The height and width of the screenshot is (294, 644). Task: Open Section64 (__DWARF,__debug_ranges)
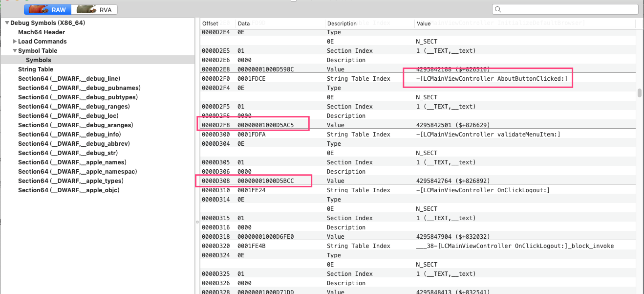click(74, 107)
